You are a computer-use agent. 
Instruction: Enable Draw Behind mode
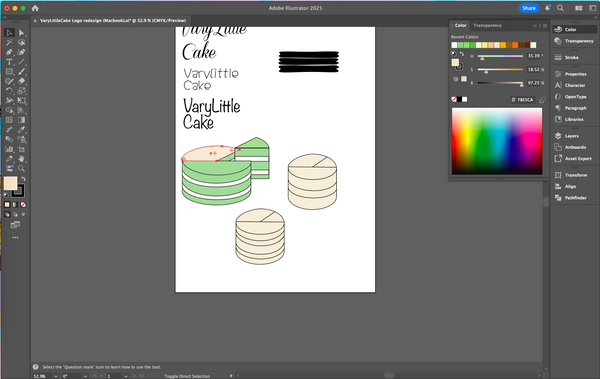coord(15,215)
